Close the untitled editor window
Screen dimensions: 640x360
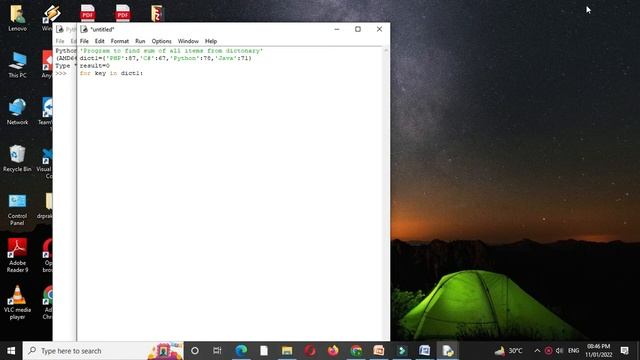pyautogui.click(x=379, y=29)
